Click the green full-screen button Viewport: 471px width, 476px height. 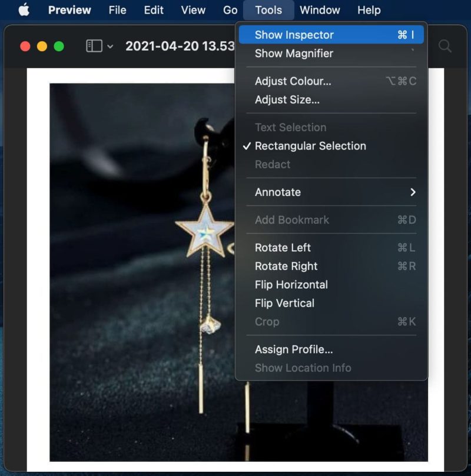click(x=59, y=46)
